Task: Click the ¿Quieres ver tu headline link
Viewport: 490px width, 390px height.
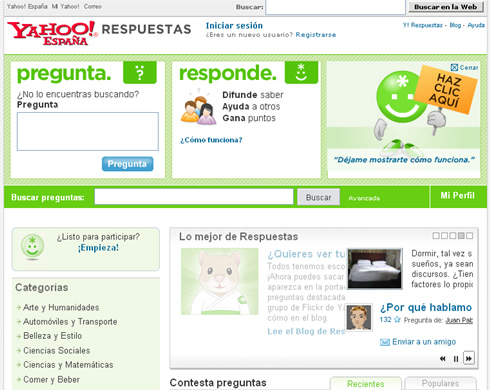Action: (x=306, y=254)
